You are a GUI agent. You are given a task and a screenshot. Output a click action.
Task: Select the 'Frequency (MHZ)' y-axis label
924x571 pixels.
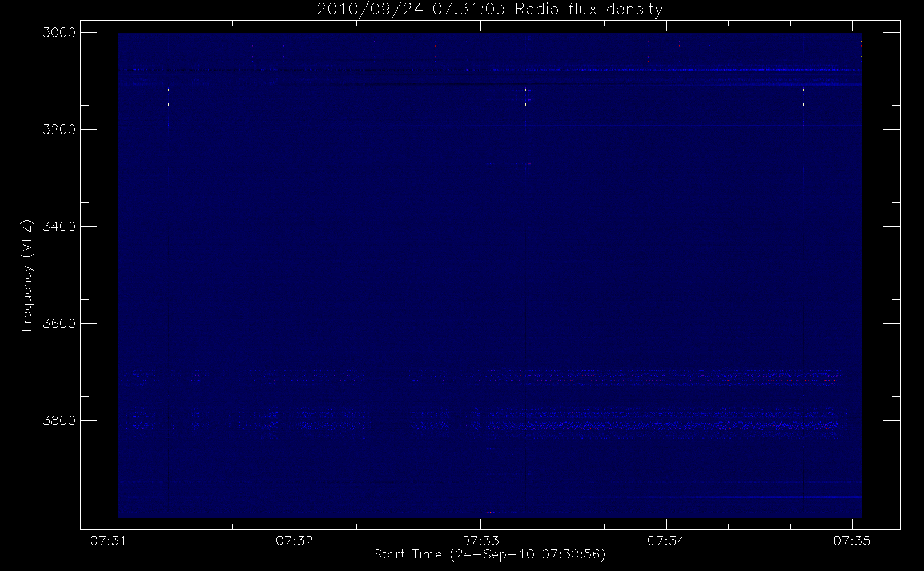[x=27, y=275]
